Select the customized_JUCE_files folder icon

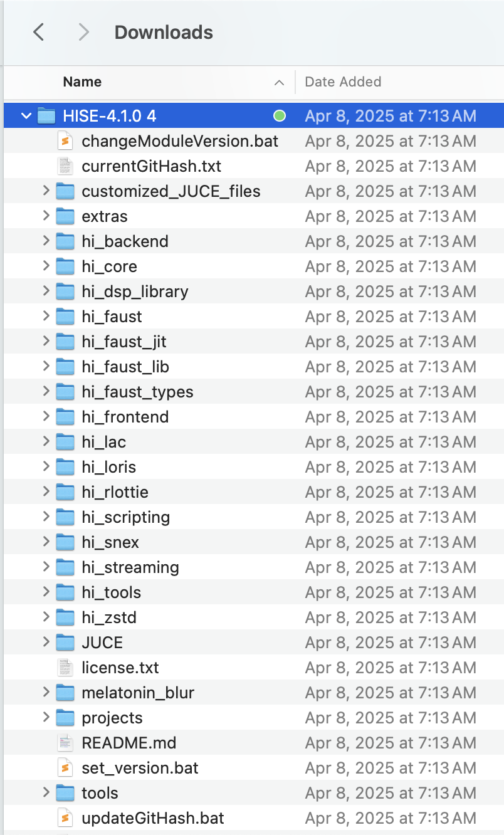tap(65, 191)
